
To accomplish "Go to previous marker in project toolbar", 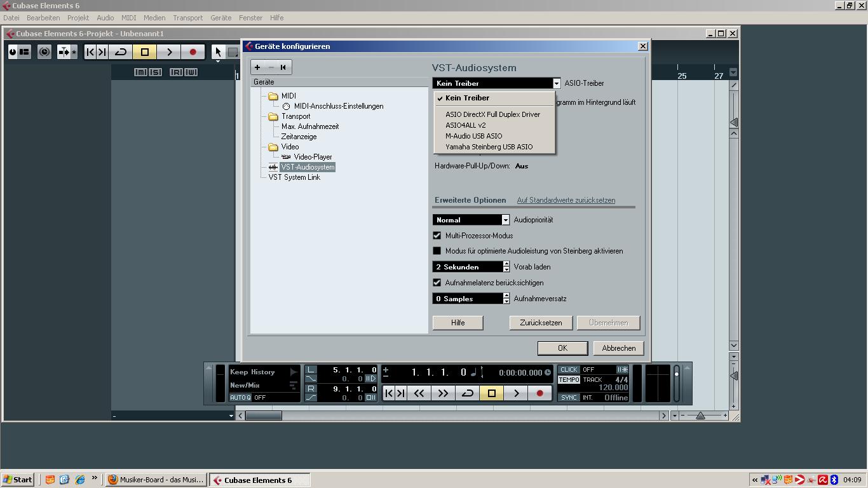I will click(90, 52).
